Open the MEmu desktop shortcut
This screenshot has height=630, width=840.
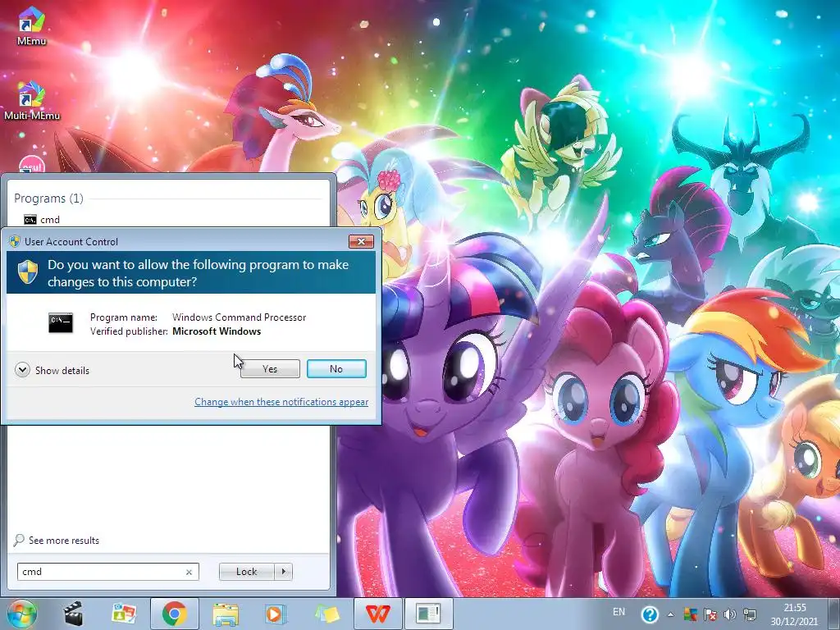point(31,25)
